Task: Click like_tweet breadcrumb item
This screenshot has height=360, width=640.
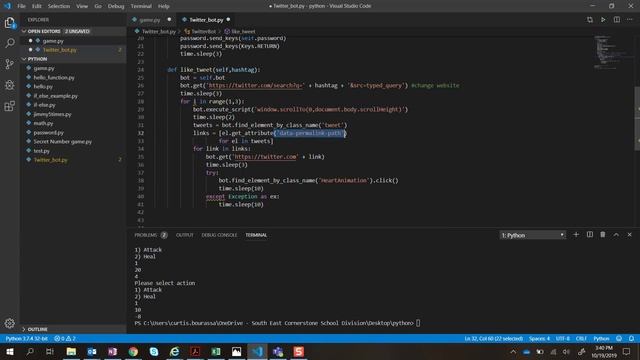Action: pos(240,31)
